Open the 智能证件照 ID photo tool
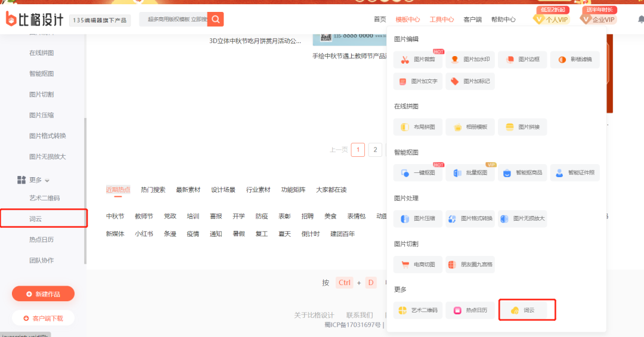This screenshot has height=337, width=644. pos(575,173)
